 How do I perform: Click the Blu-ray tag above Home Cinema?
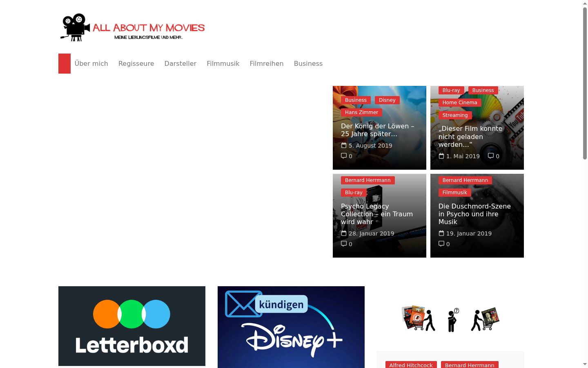(x=451, y=90)
